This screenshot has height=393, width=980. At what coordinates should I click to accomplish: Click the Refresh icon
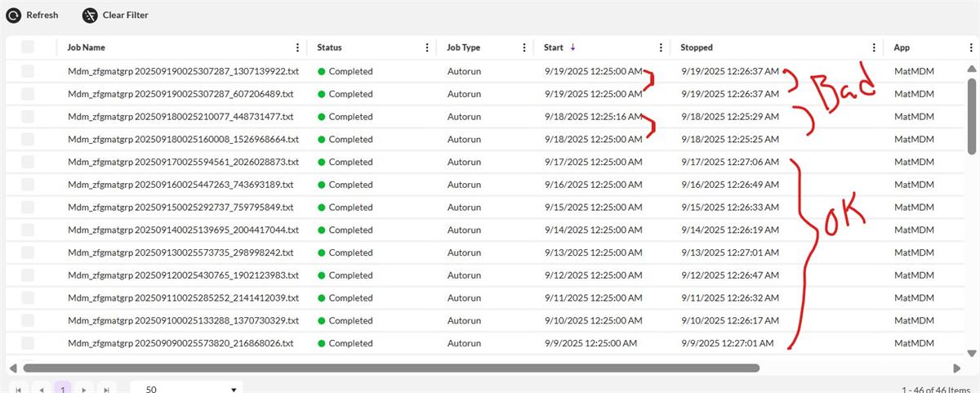13,16
